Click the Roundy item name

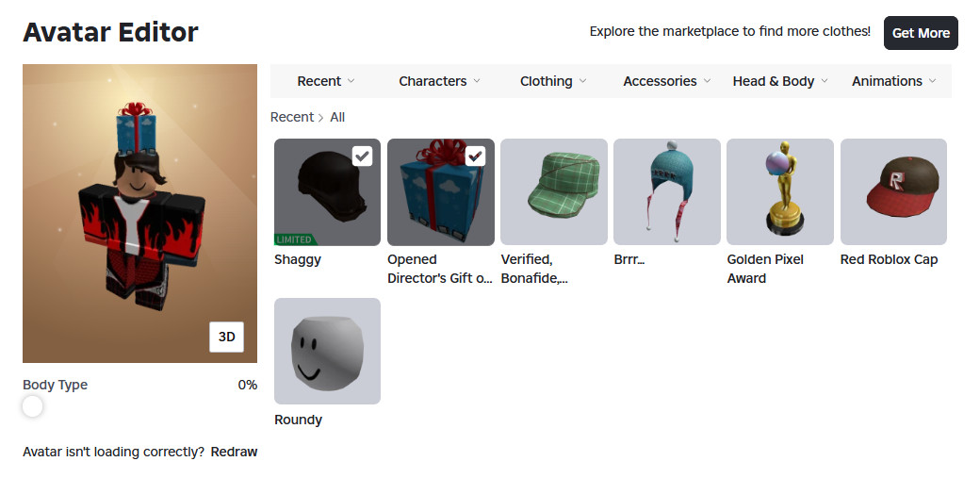tap(298, 420)
